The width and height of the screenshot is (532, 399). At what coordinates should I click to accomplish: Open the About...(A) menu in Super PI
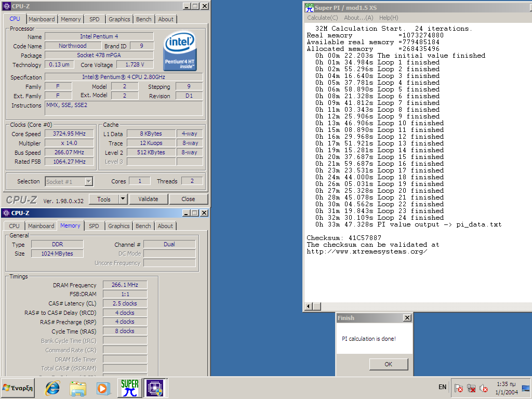(358, 18)
